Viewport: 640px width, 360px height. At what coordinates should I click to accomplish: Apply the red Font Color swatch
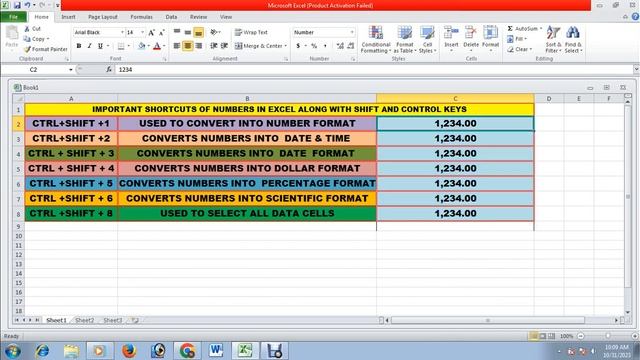(157, 46)
